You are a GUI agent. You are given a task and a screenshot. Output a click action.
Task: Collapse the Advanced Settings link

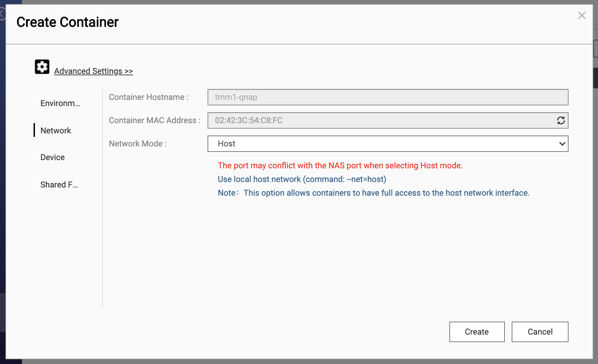[x=93, y=71]
